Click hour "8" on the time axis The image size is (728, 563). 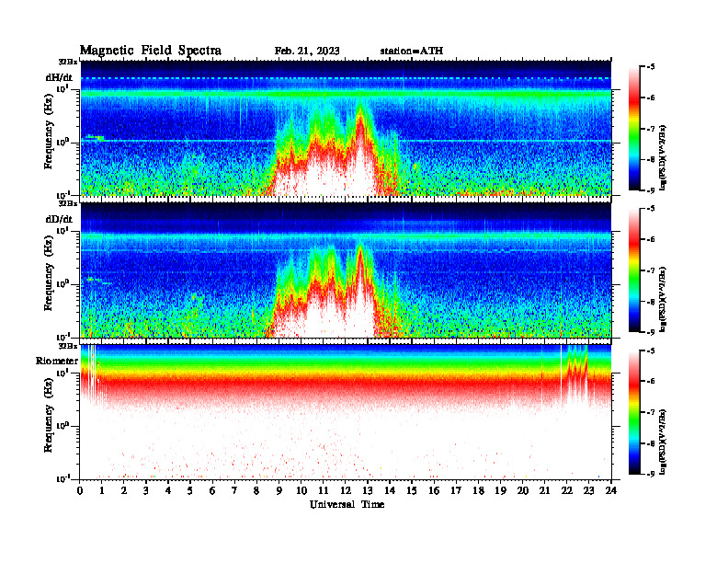point(256,491)
